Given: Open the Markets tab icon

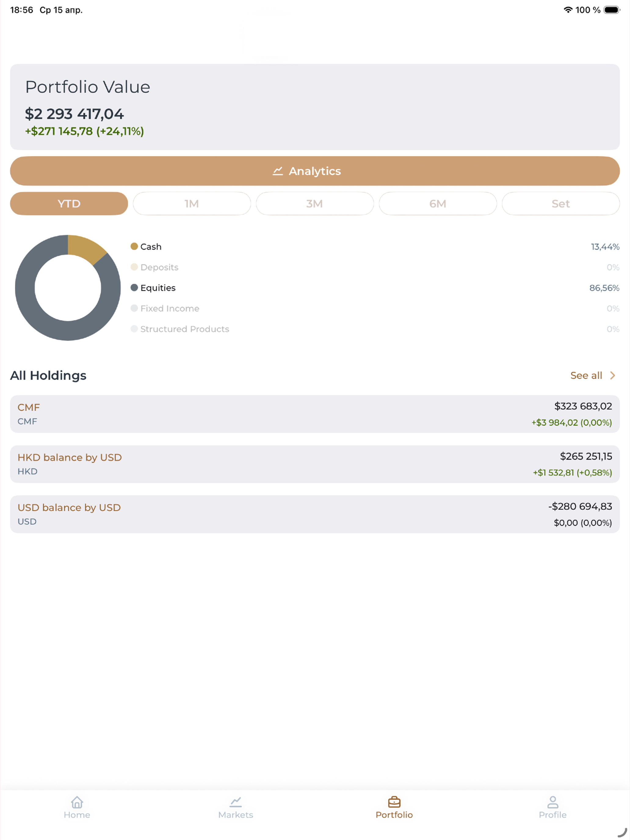Looking at the screenshot, I should point(235,802).
